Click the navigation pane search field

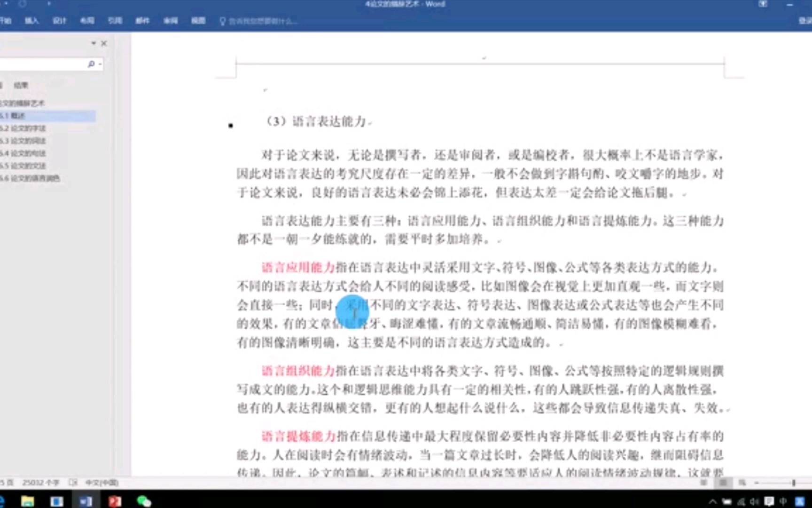coord(42,64)
